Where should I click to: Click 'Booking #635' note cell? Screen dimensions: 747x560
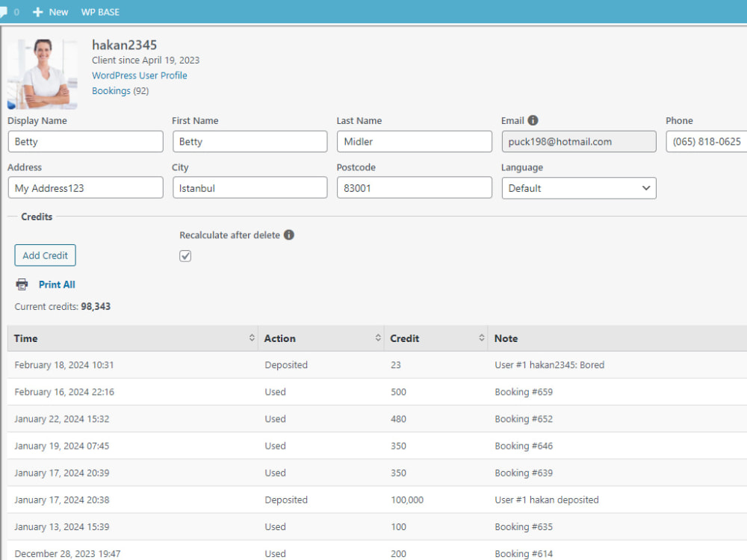pos(524,526)
